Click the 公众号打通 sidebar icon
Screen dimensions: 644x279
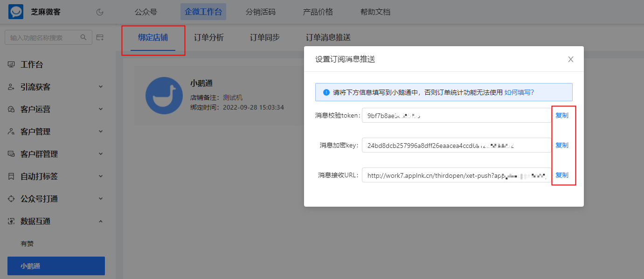pos(11,199)
